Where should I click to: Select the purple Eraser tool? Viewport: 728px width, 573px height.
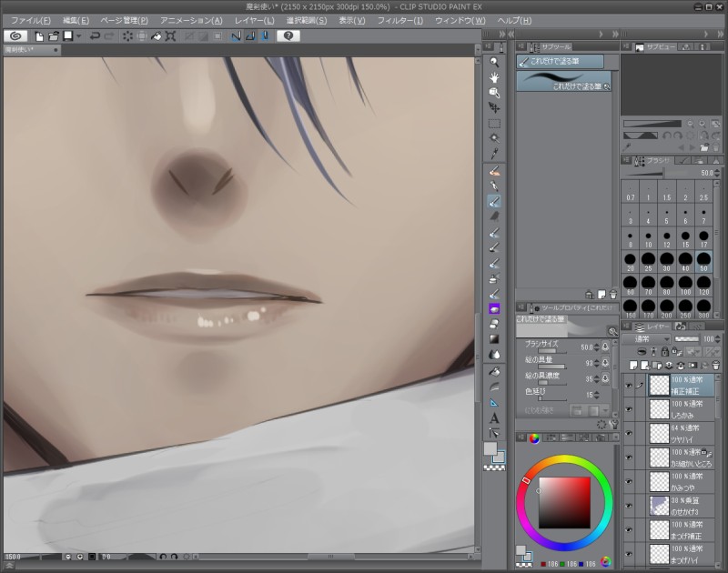pyautogui.click(x=494, y=308)
